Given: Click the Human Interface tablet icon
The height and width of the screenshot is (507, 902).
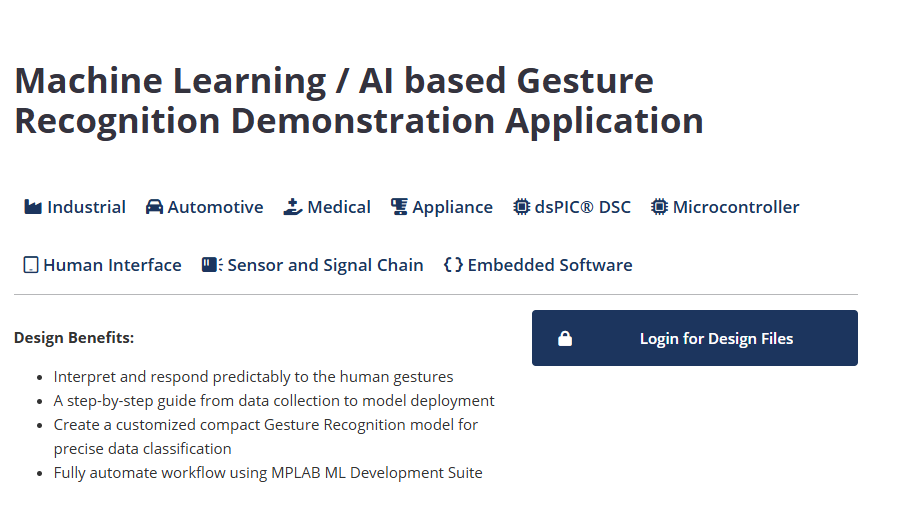Looking at the screenshot, I should pos(31,265).
